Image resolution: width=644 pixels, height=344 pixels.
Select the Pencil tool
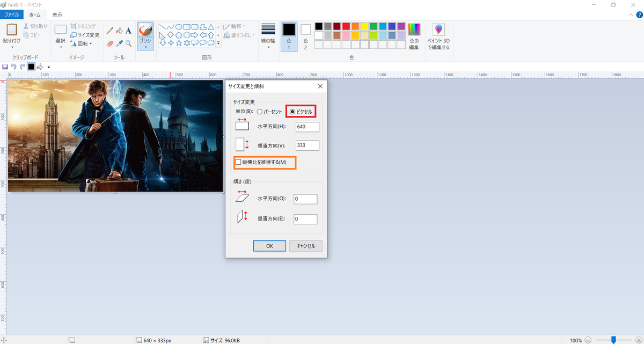(x=110, y=31)
